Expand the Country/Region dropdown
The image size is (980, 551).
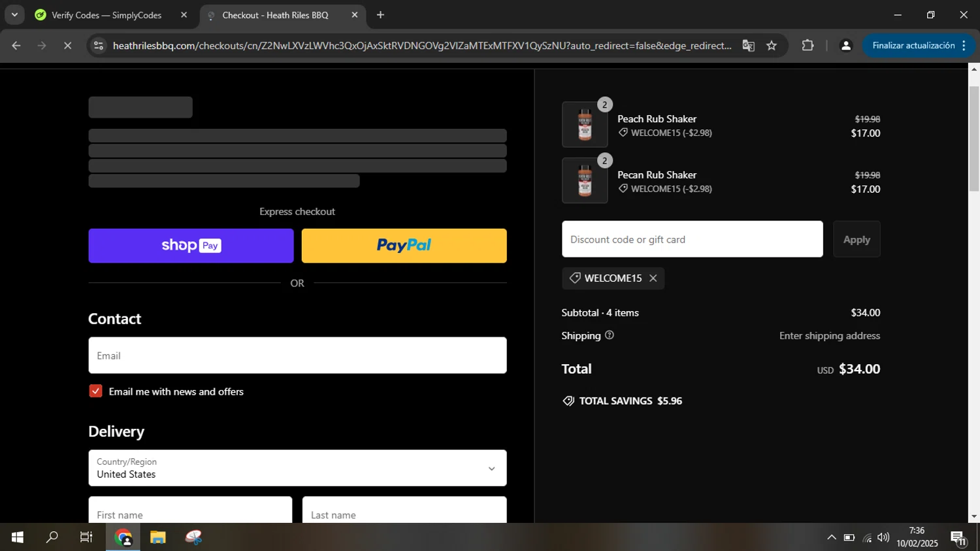(x=297, y=468)
